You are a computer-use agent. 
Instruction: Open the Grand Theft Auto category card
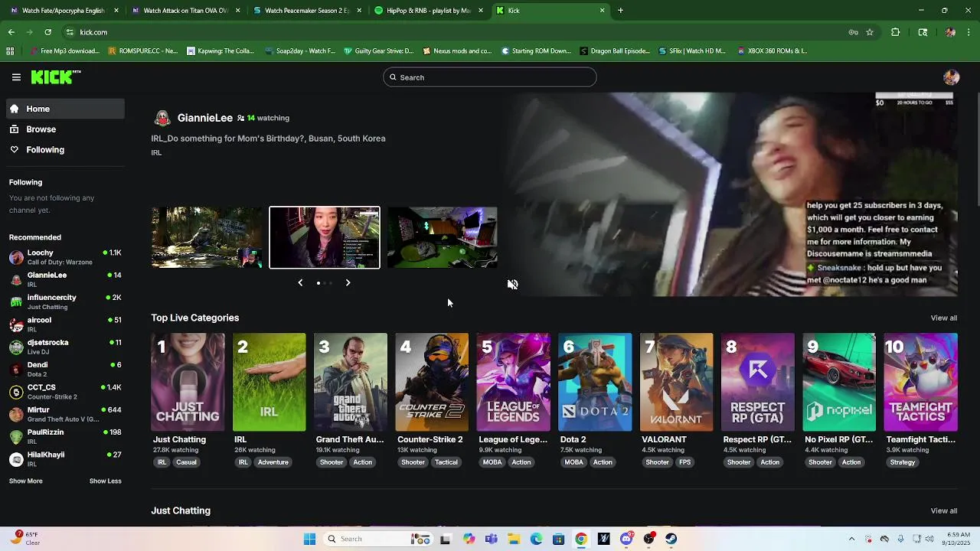click(x=351, y=382)
